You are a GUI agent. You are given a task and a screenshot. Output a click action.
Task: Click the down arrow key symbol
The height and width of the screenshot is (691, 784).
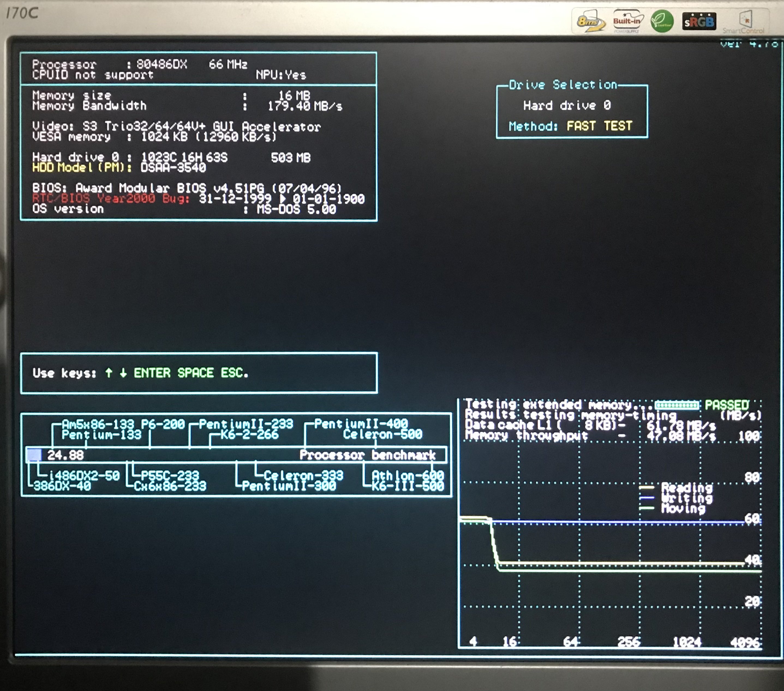pos(123,373)
